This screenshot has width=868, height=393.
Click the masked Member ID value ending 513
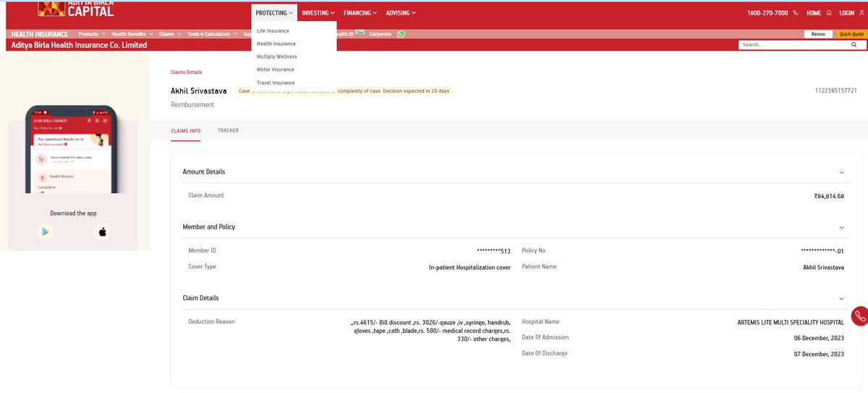[x=494, y=251]
